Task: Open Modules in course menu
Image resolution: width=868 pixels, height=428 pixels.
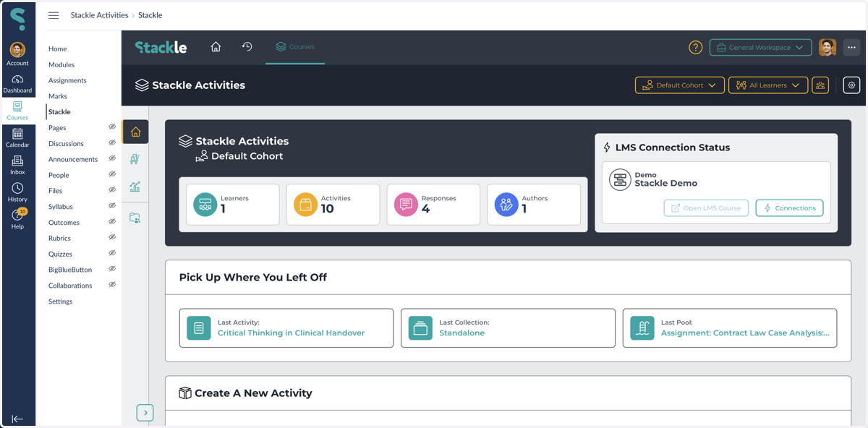Action: coord(61,64)
